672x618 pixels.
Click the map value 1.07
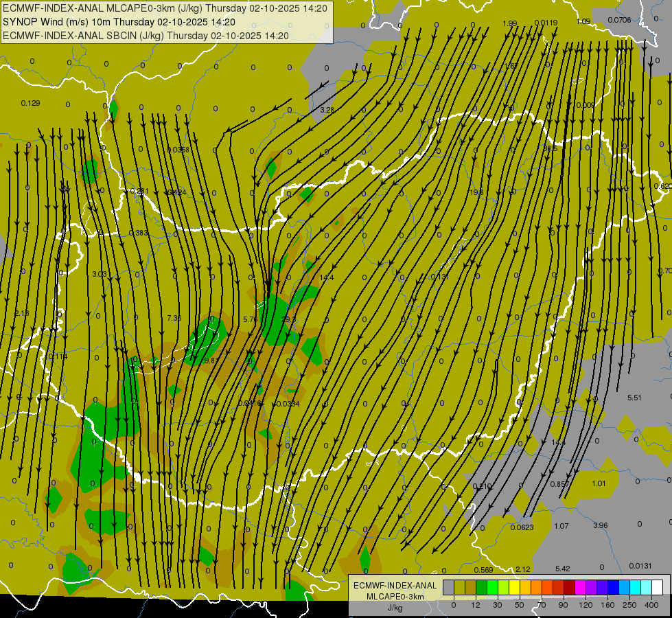point(561,526)
